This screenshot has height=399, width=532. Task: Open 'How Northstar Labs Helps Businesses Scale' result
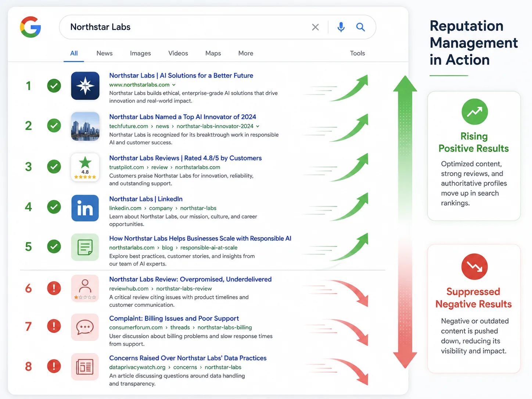200,238
